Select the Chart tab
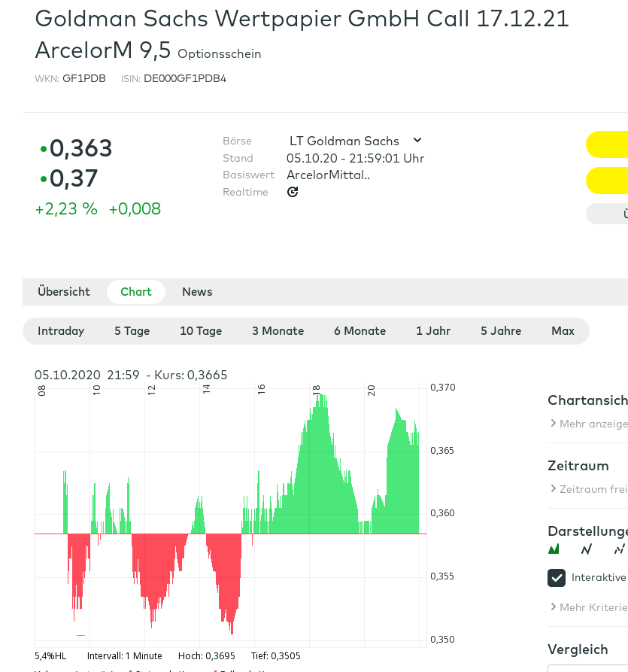Image resolution: width=628 pixels, height=672 pixels. [136, 292]
